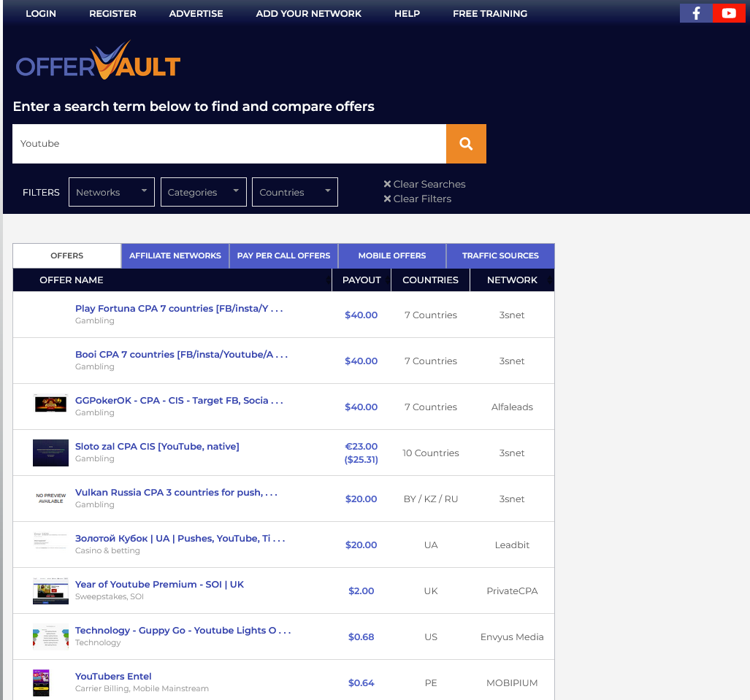Open the YouTube channel icon

tap(729, 13)
